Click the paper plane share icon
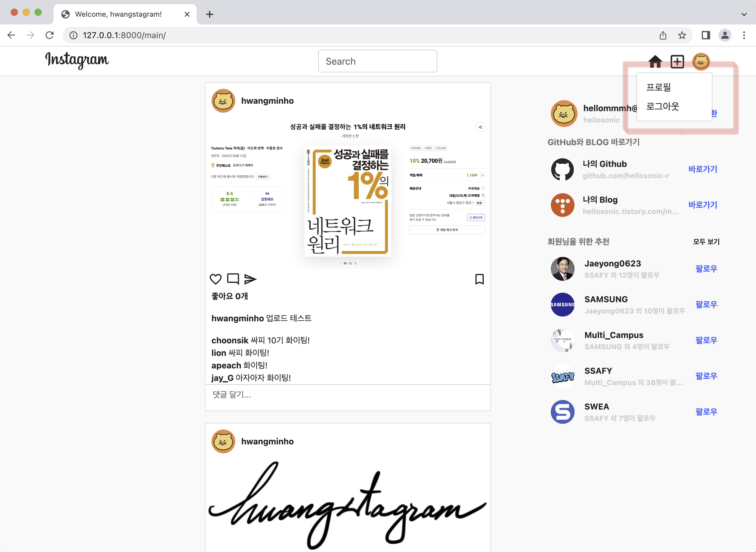The width and height of the screenshot is (756, 552). click(250, 279)
